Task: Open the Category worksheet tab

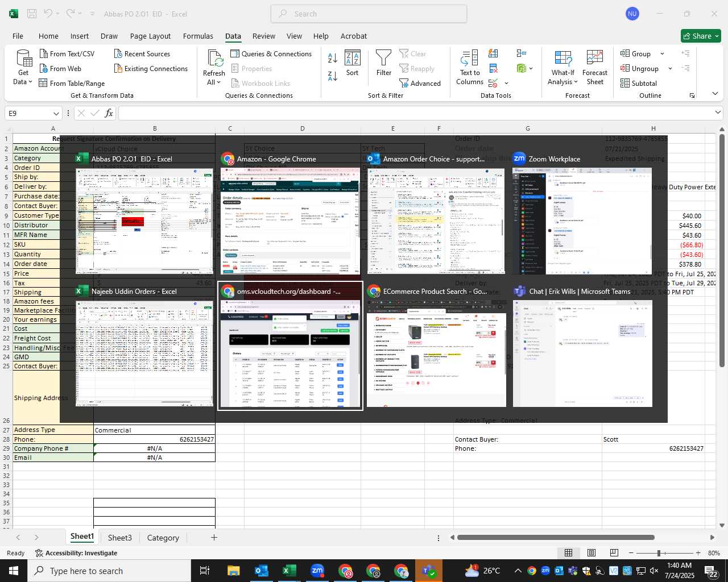Action: 163,538
